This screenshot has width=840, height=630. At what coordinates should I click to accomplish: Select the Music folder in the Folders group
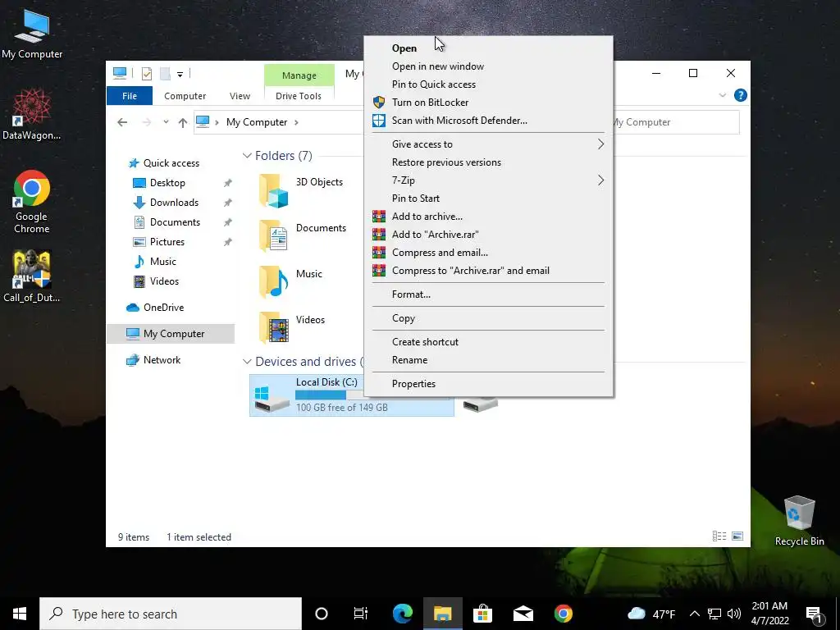[x=291, y=282]
